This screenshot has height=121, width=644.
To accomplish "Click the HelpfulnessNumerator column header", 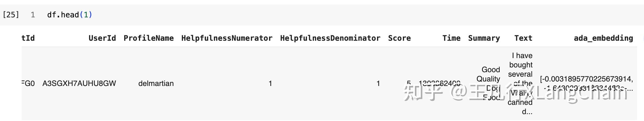I will point(227,38).
